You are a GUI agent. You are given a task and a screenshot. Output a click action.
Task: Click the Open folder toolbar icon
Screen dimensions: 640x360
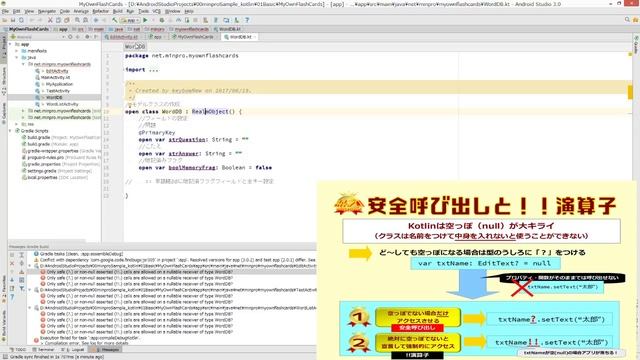coord(5,20)
